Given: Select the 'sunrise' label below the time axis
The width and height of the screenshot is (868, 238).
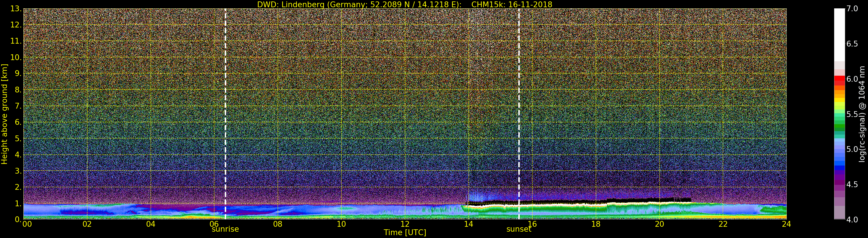Looking at the screenshot, I should point(225,229).
